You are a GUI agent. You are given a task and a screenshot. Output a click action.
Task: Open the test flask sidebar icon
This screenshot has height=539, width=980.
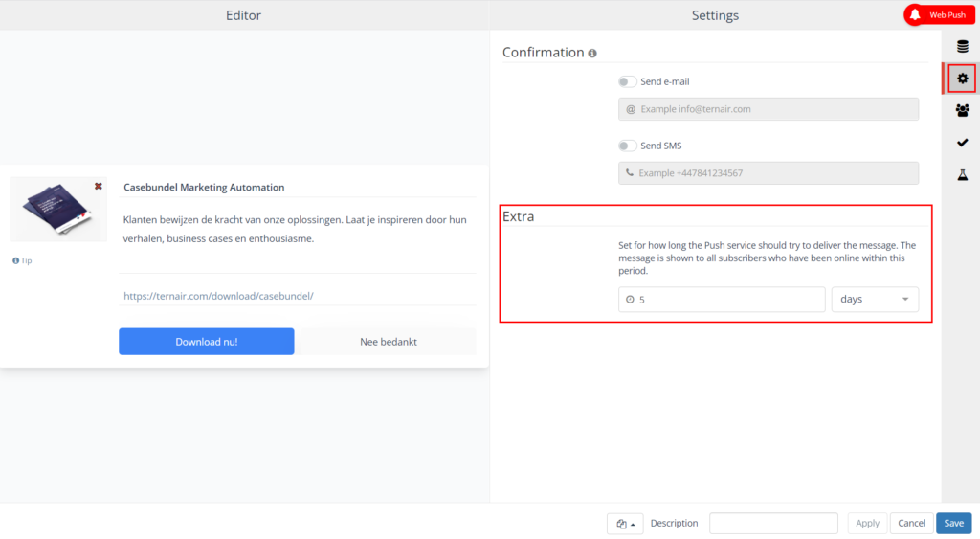[x=962, y=175]
